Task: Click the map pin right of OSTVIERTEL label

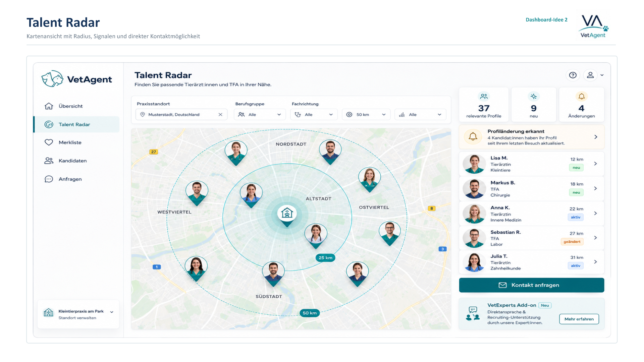Action: coord(389,233)
